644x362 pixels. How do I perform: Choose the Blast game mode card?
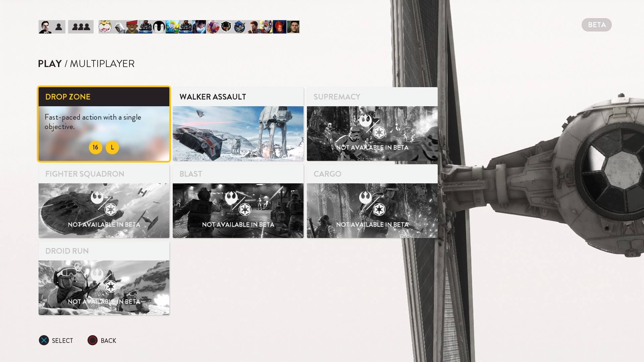coord(238,201)
